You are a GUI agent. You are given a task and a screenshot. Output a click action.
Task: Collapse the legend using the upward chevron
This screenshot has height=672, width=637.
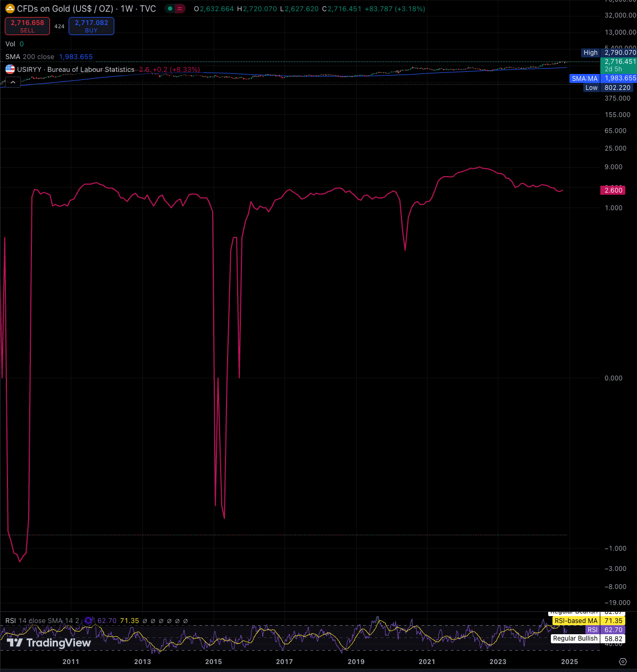click(12, 81)
